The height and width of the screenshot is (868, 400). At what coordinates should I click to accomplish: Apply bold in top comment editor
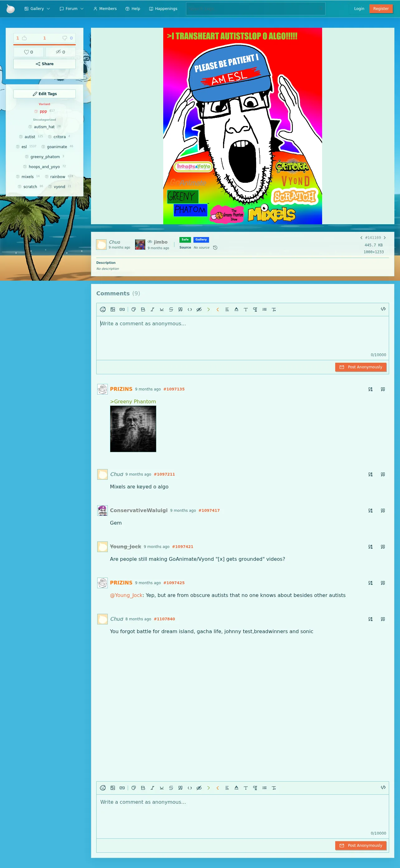click(143, 309)
